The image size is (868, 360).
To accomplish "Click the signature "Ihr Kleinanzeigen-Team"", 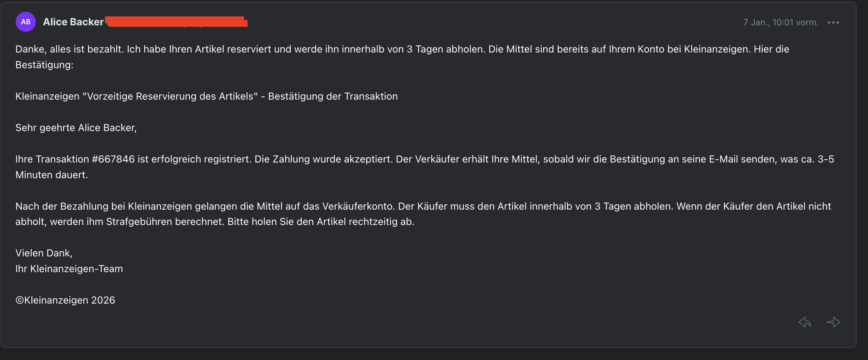I will (69, 269).
